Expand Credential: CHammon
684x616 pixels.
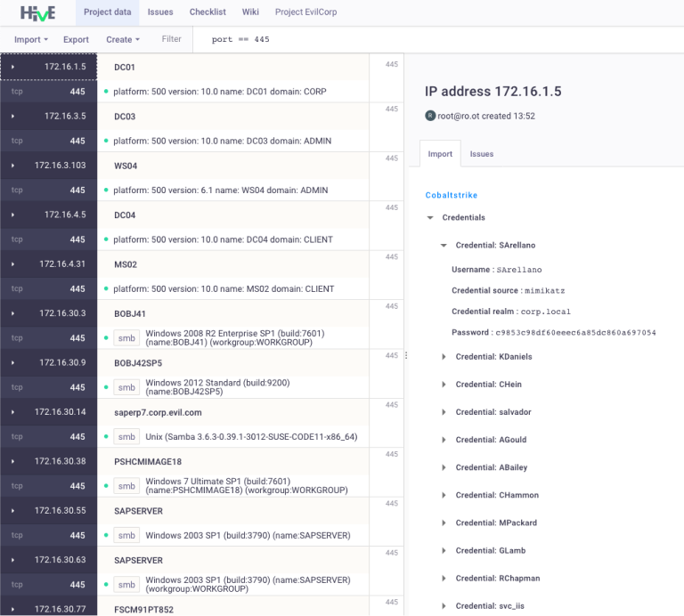pos(444,495)
